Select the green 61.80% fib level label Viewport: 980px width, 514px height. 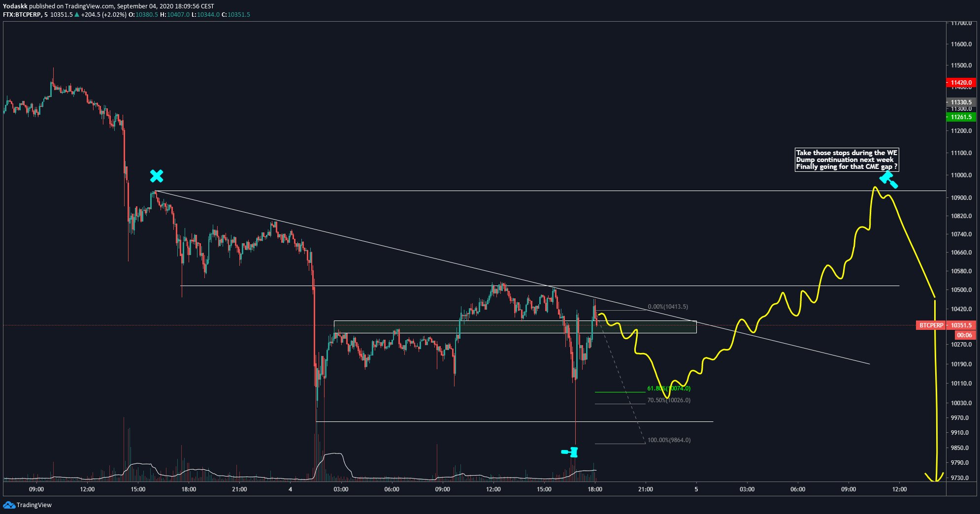point(669,388)
